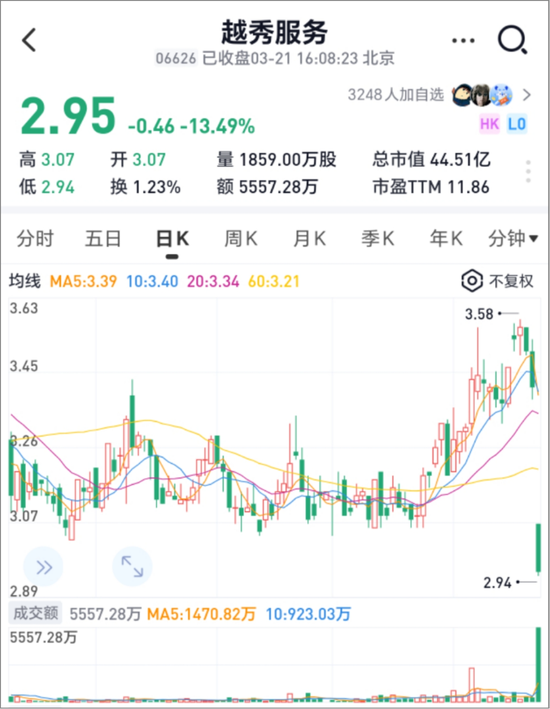The height and width of the screenshot is (709, 550).
Task: Tap the 3248人加自选 text
Action: tap(396, 95)
